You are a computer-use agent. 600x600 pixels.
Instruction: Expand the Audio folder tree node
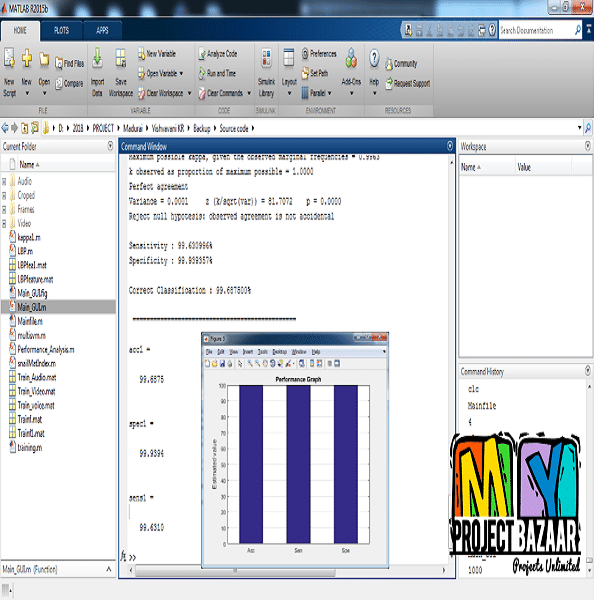coord(6,182)
